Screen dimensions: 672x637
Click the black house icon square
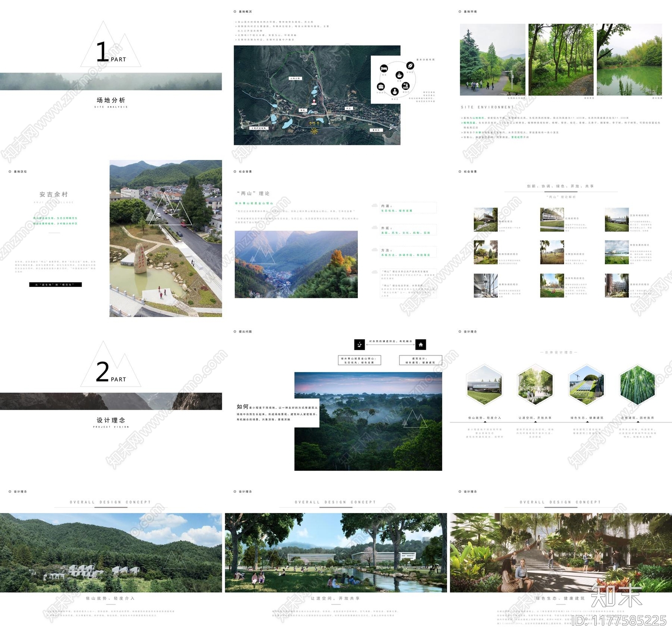(x=421, y=345)
